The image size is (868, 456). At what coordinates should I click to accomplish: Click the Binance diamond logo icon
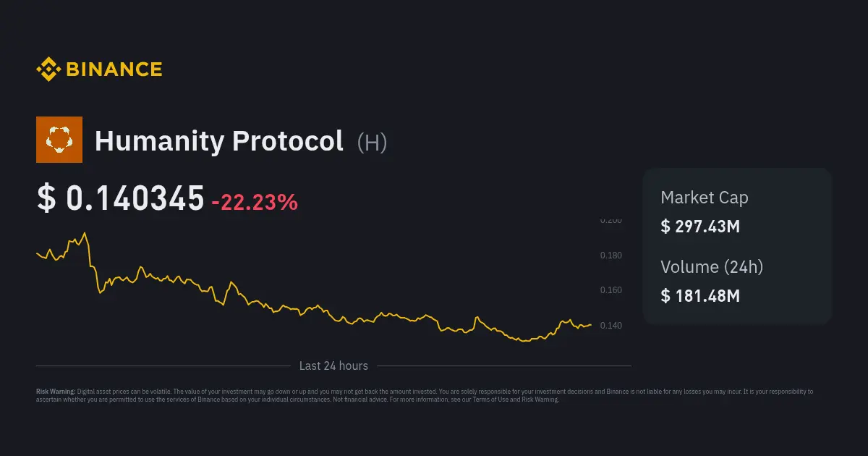(48, 69)
